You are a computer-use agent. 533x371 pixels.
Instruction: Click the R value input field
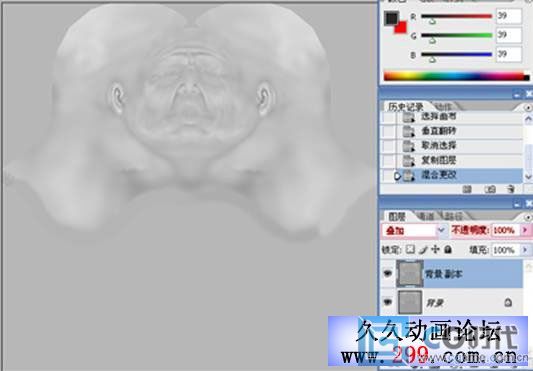[509, 16]
